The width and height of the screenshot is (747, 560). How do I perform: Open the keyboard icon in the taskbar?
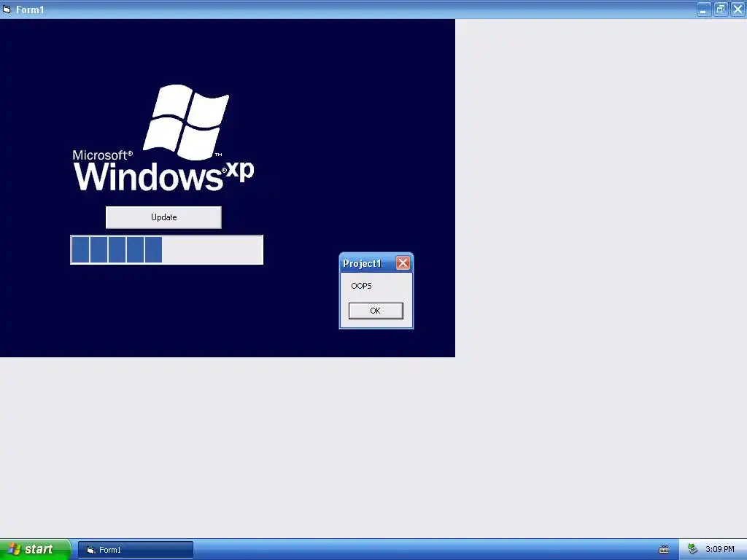pyautogui.click(x=664, y=550)
